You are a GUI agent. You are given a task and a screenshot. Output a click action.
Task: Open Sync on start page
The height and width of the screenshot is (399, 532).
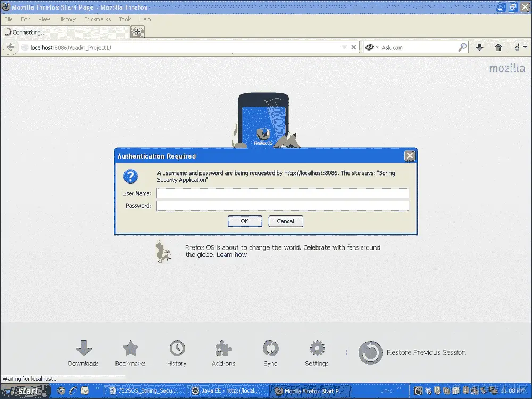click(270, 354)
